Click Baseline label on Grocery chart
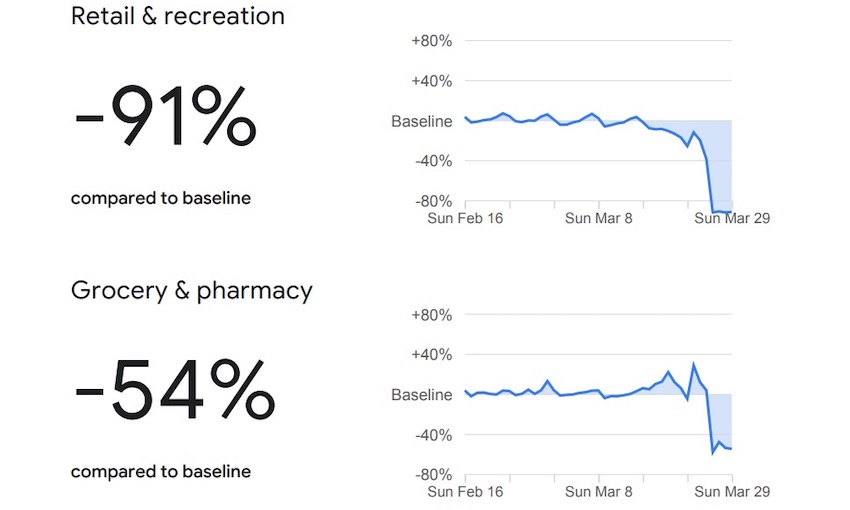Viewport: 850px width, 510px height. pyautogui.click(x=421, y=395)
